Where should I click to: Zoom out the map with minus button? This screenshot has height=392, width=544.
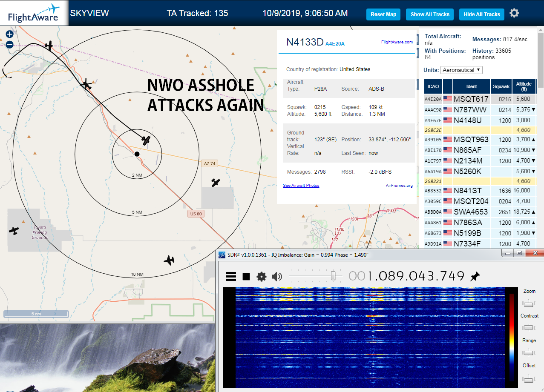coord(9,44)
